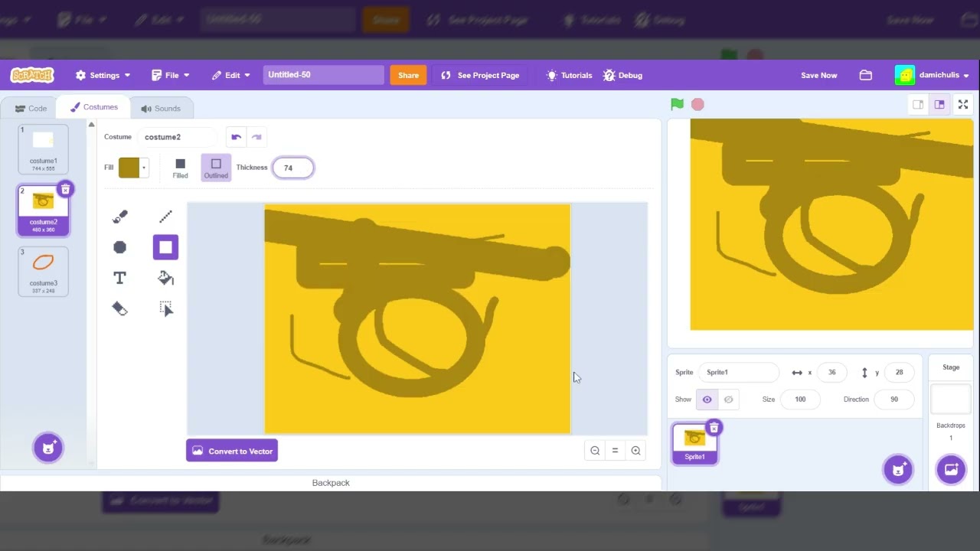Open the Choose a Costume button
This screenshot has width=980, height=551.
[48, 448]
